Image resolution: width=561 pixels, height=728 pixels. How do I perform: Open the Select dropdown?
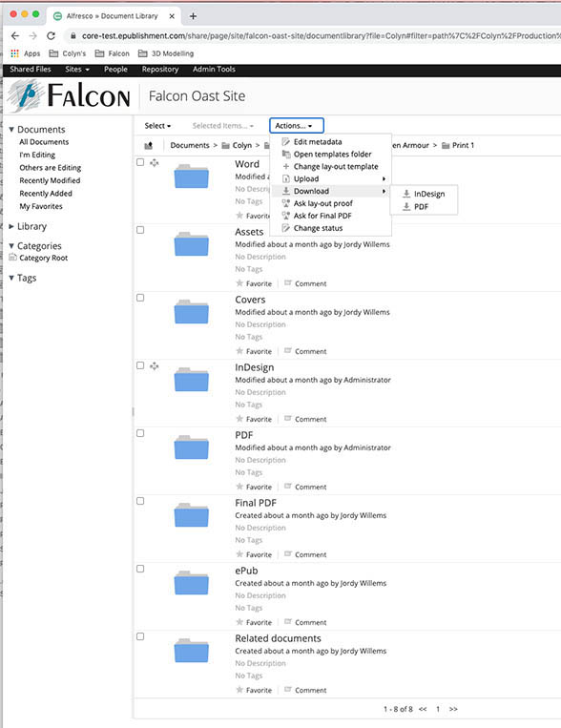tap(157, 126)
